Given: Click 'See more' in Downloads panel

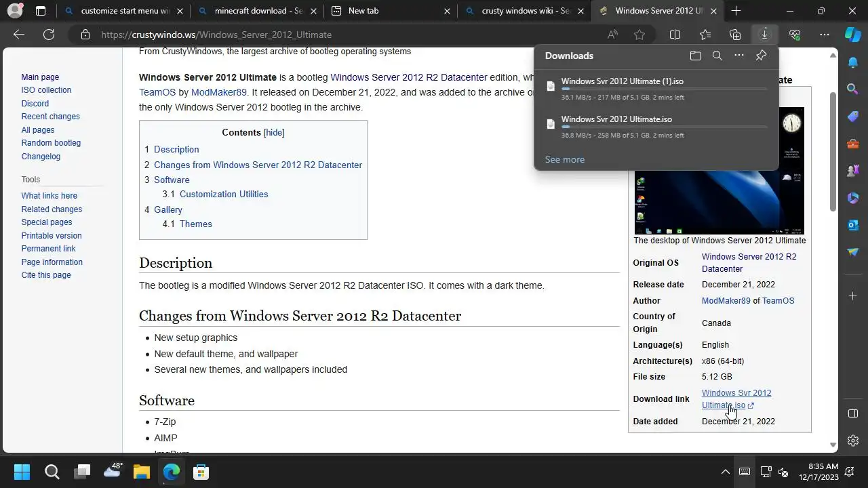Looking at the screenshot, I should coord(565,159).
